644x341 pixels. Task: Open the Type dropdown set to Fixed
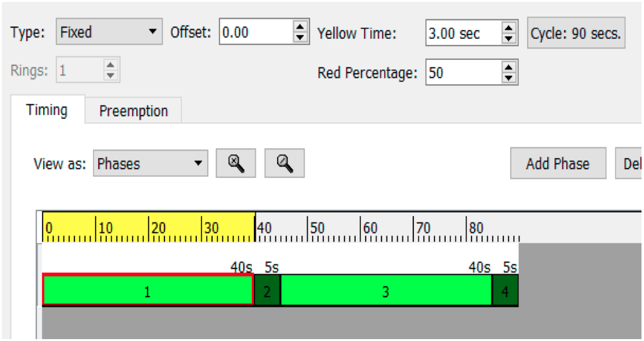point(109,32)
